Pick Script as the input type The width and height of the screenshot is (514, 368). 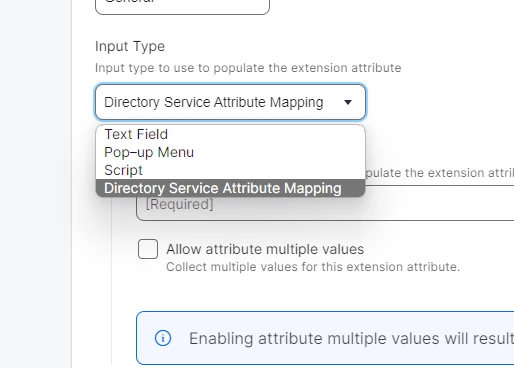pos(230,170)
